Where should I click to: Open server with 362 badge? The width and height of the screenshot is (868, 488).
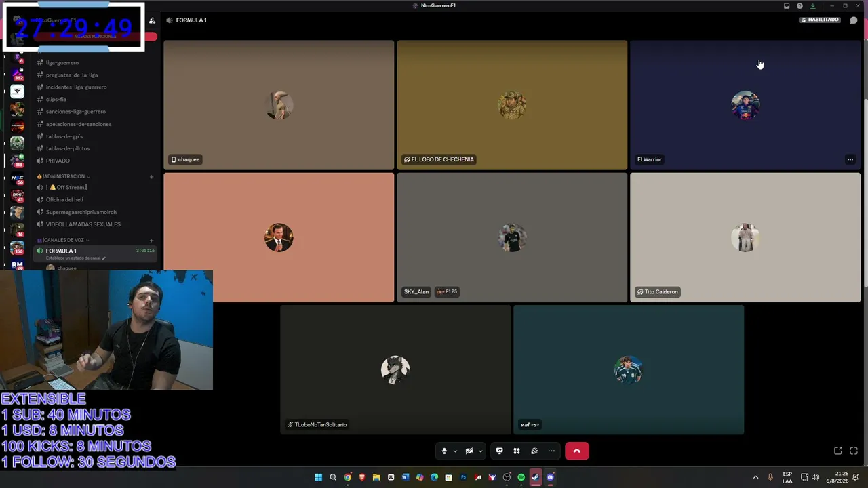coord(17,73)
